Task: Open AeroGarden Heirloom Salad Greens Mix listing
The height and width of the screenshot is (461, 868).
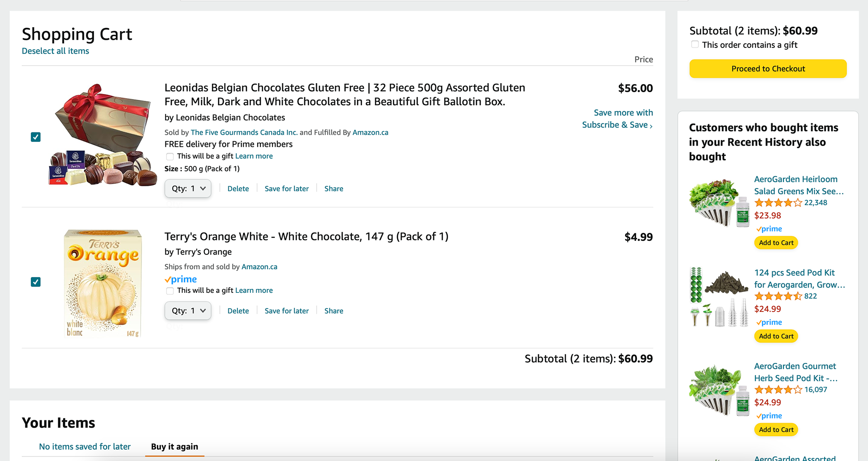Action: [799, 185]
